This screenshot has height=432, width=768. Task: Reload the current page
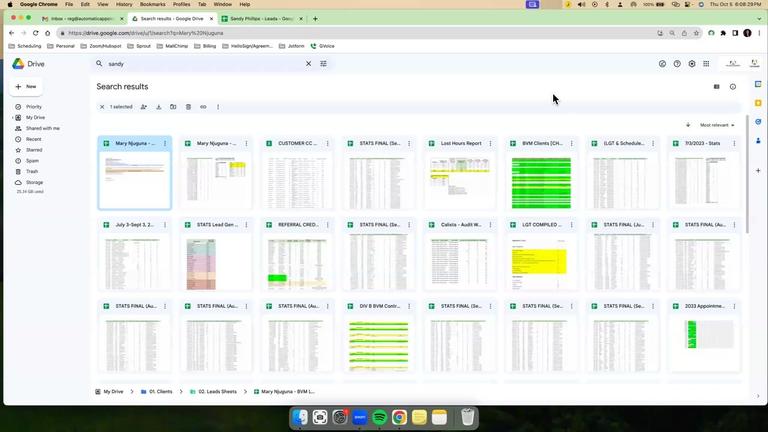point(35,33)
